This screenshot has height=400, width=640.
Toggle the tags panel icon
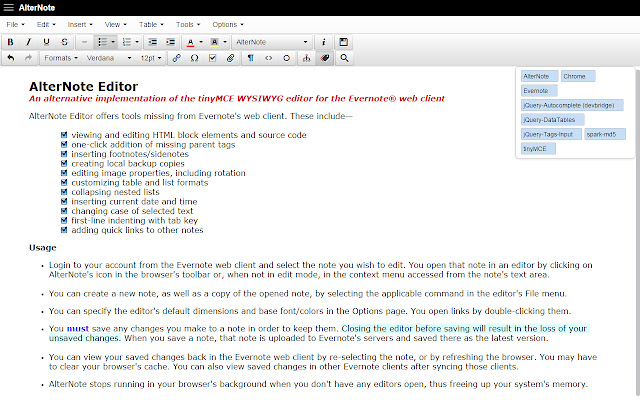tap(324, 58)
